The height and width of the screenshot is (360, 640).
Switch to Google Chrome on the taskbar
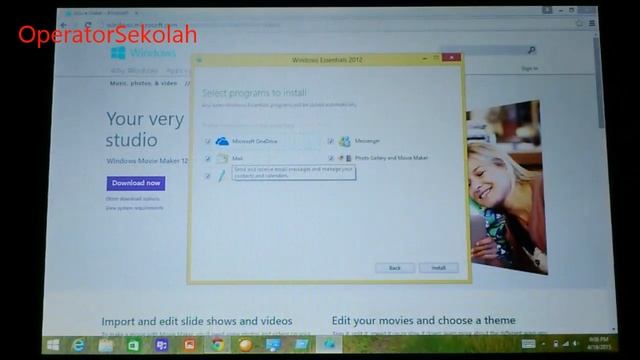[x=218, y=346]
